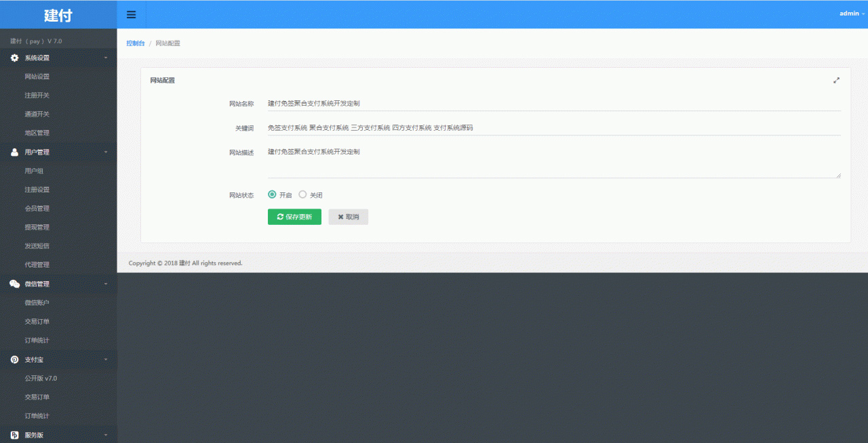Select the 开启 radio button
This screenshot has height=443, width=868.
pos(272,194)
